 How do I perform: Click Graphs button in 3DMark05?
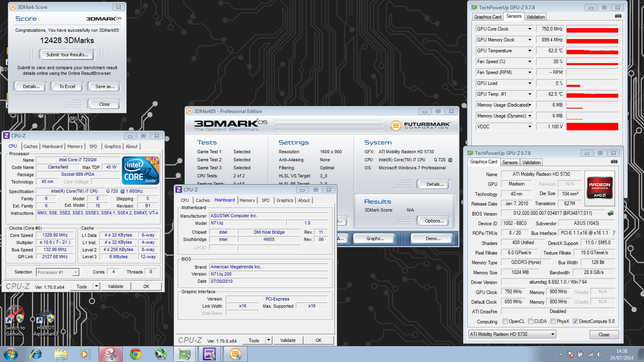click(x=375, y=239)
